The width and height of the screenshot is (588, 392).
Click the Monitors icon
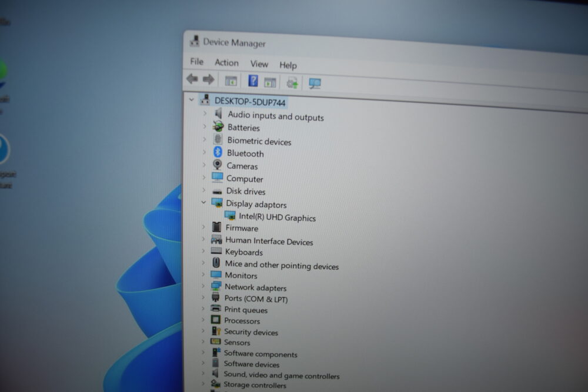point(216,274)
